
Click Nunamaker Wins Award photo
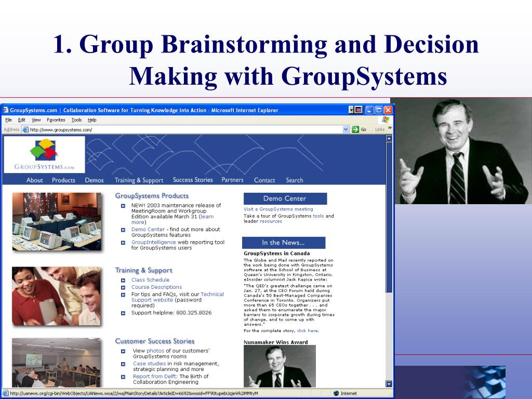[x=280, y=366]
